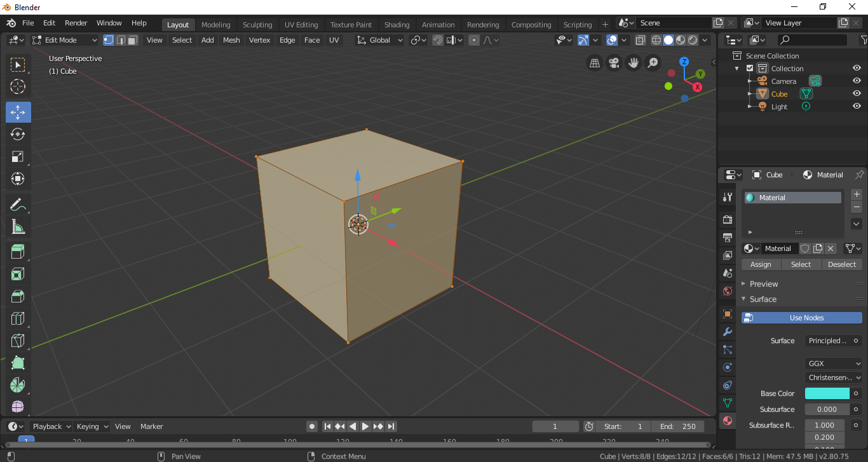Image resolution: width=868 pixels, height=462 pixels.
Task: Enable face select mode
Action: click(x=132, y=39)
